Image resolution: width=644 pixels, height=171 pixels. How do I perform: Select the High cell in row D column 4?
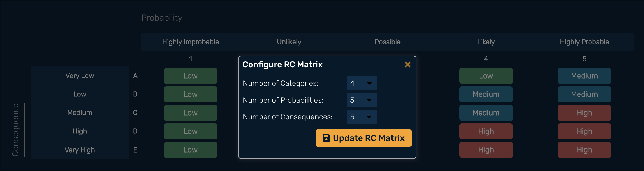point(486,131)
